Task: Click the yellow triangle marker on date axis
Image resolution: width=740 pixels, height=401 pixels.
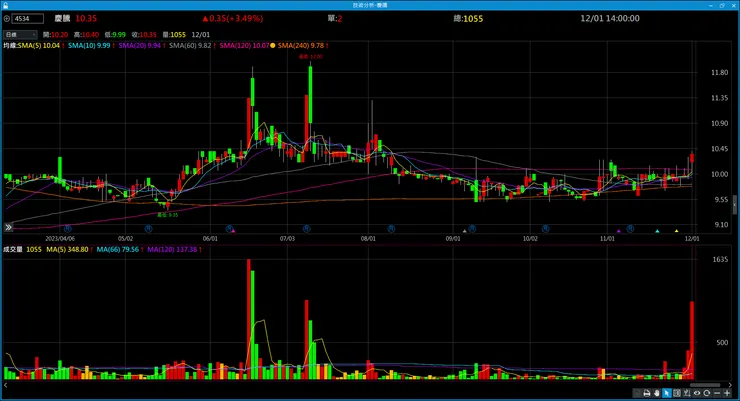Action: (676, 231)
